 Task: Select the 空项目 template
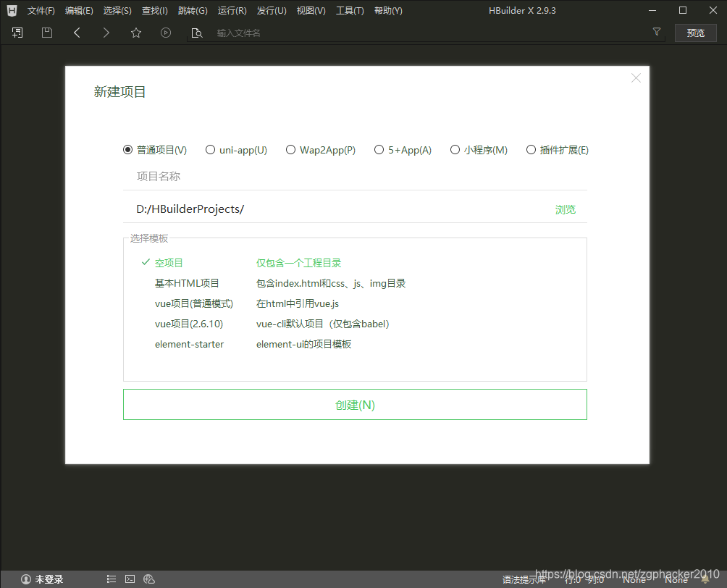click(168, 263)
